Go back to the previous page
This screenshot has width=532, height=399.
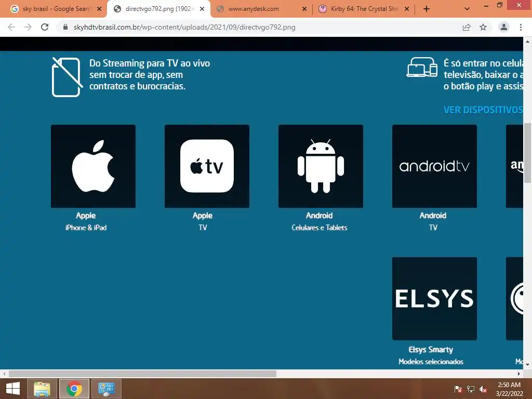[11, 27]
